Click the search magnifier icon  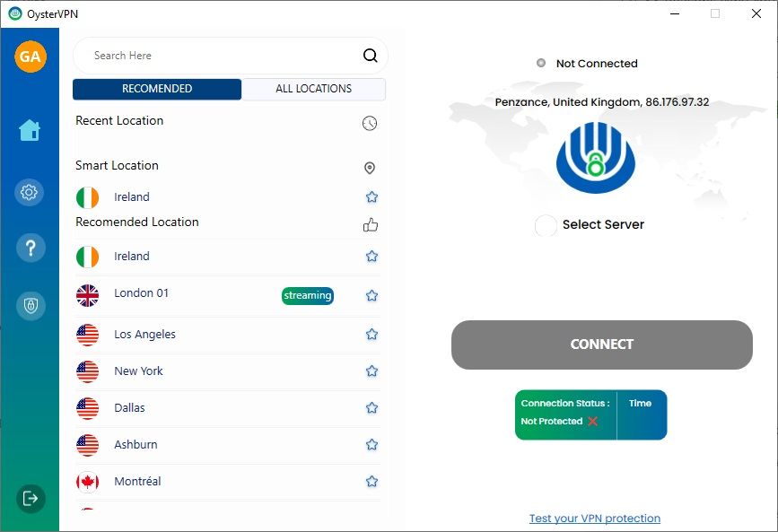pos(370,55)
